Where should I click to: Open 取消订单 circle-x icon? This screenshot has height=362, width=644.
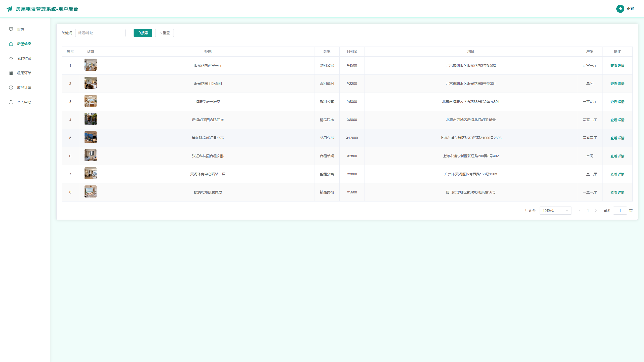[x=11, y=88]
